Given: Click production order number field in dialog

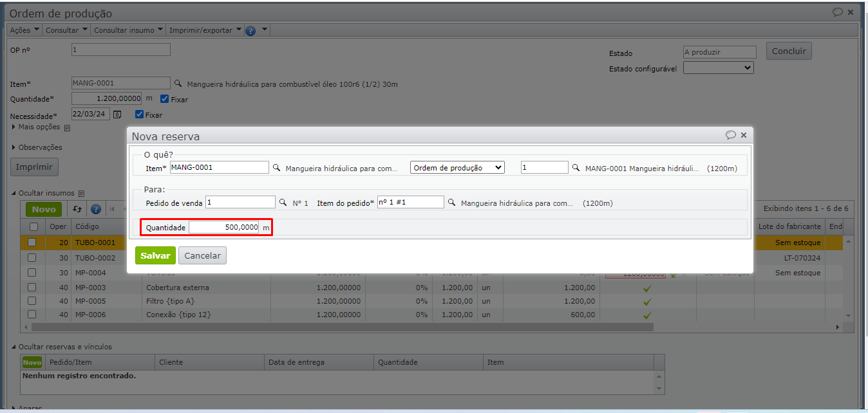Looking at the screenshot, I should [545, 167].
